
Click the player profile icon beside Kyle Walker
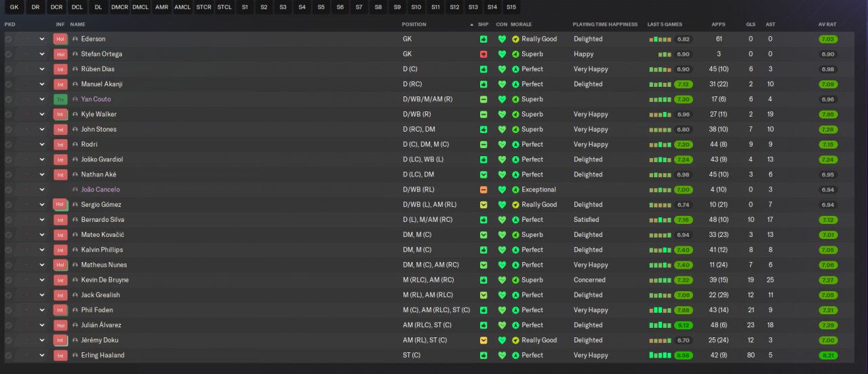(x=75, y=115)
